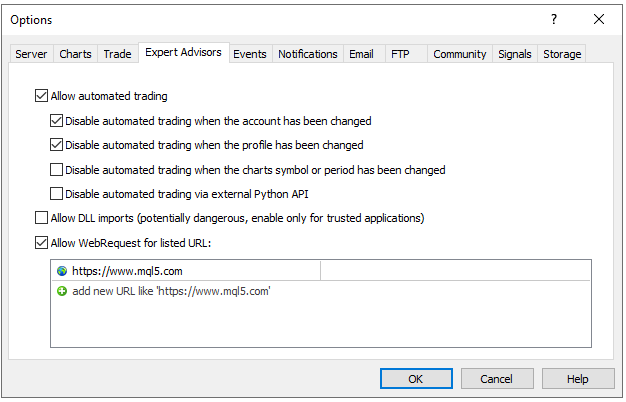Screen dimensions: 626x402
Task: Toggle the Allow automated trading checkbox
Action: [x=41, y=97]
